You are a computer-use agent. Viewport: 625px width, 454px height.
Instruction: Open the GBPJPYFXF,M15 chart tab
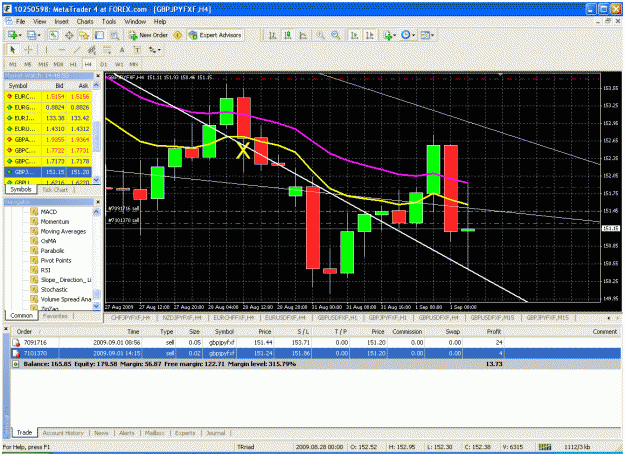(550, 318)
